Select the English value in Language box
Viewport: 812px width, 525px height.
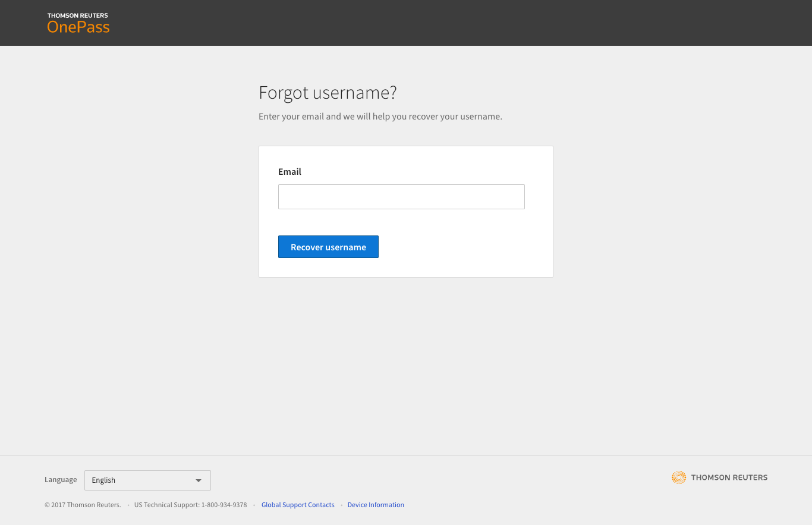pyautogui.click(x=103, y=480)
